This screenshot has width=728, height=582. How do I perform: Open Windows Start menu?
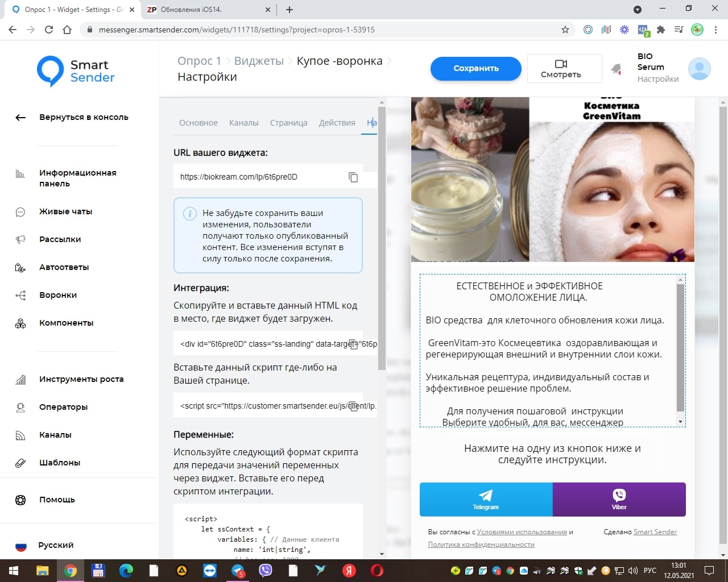14,571
